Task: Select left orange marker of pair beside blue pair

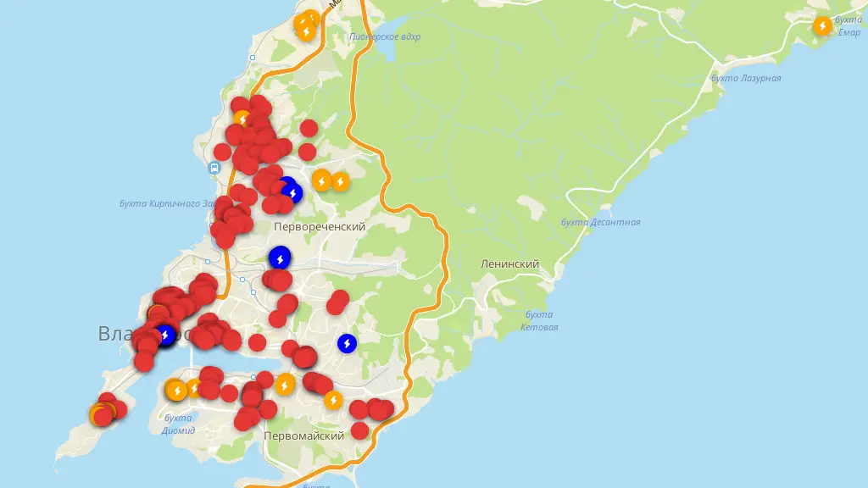Action: 321,181
